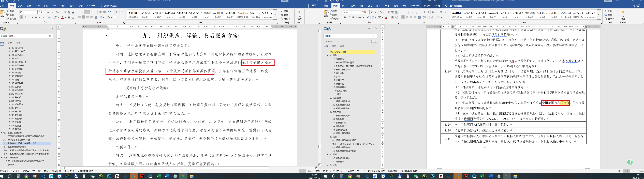The height and width of the screenshot is (179, 644).
Task: Align text right in right Word window
Action: click(x=411, y=18)
